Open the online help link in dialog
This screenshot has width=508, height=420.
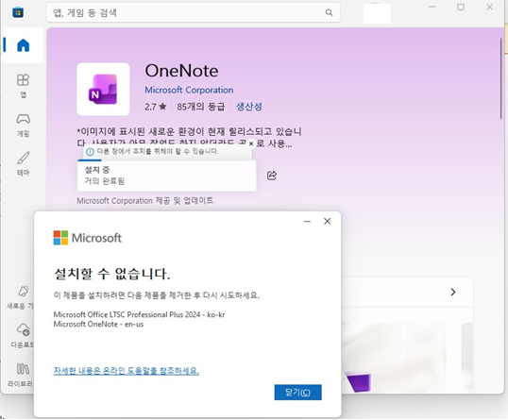tap(126, 371)
